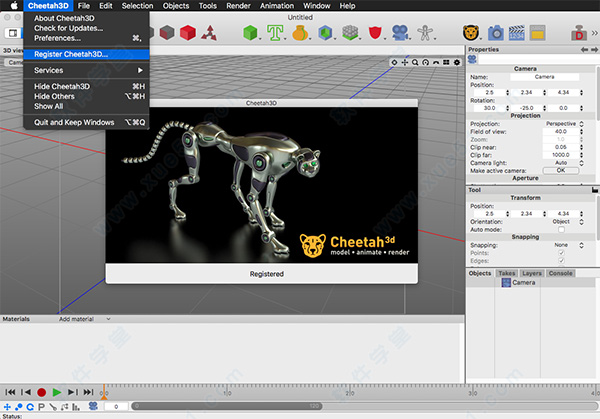Image resolution: width=600 pixels, height=419 pixels.
Task: Click the cheetah head render icon
Action: (x=471, y=33)
